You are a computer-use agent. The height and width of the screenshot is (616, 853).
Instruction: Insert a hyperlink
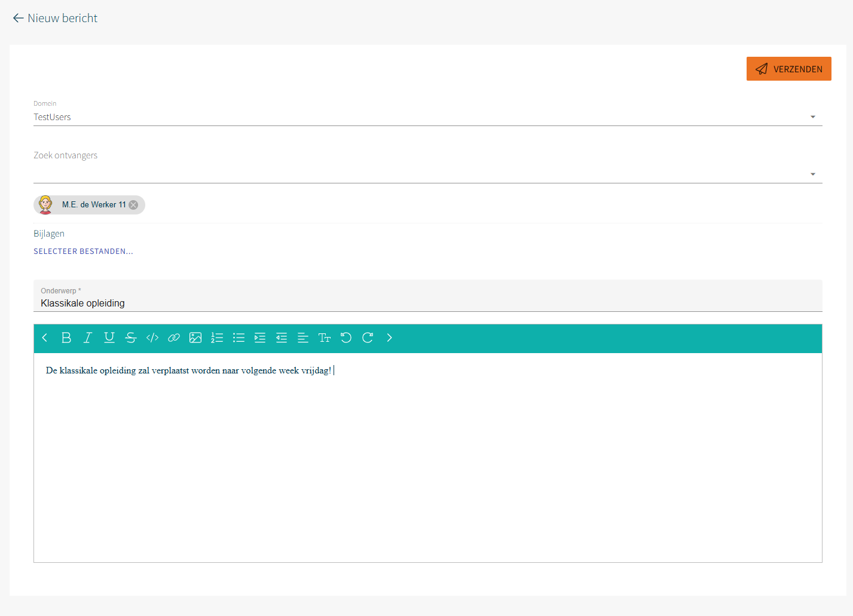(174, 338)
